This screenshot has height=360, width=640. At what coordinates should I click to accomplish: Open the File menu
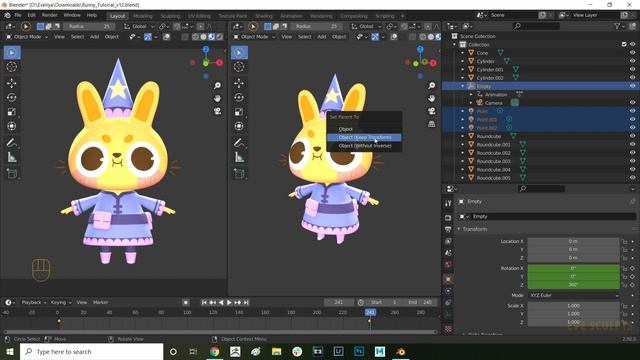[18, 15]
